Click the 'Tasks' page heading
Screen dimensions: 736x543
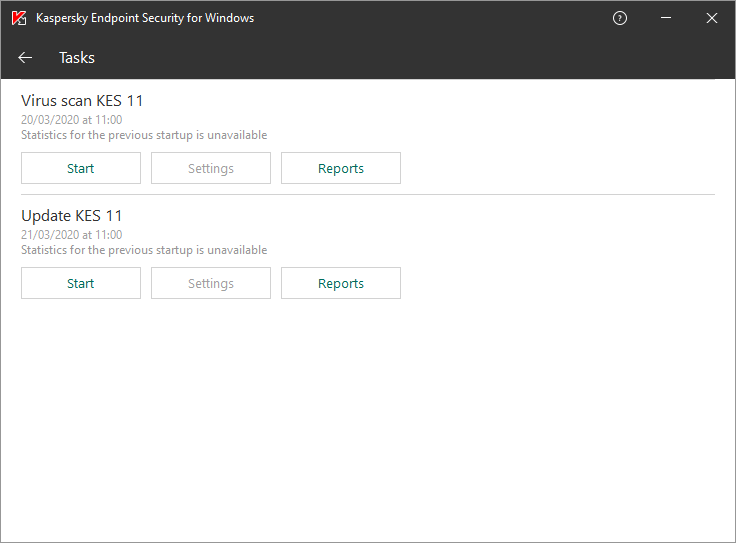point(77,58)
